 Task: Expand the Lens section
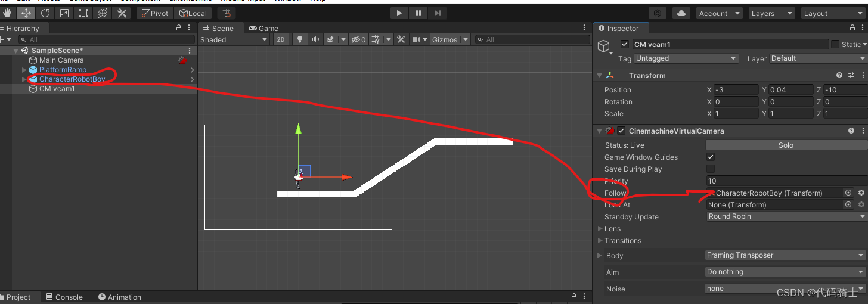click(600, 229)
